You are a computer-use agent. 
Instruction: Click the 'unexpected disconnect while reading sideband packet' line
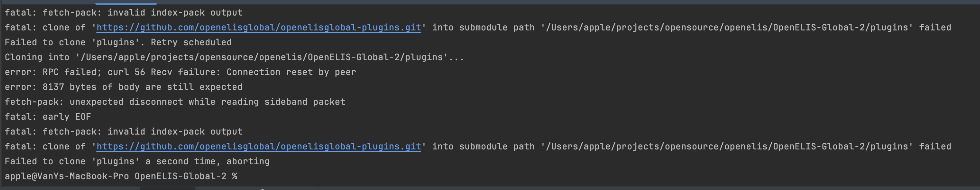[175, 102]
